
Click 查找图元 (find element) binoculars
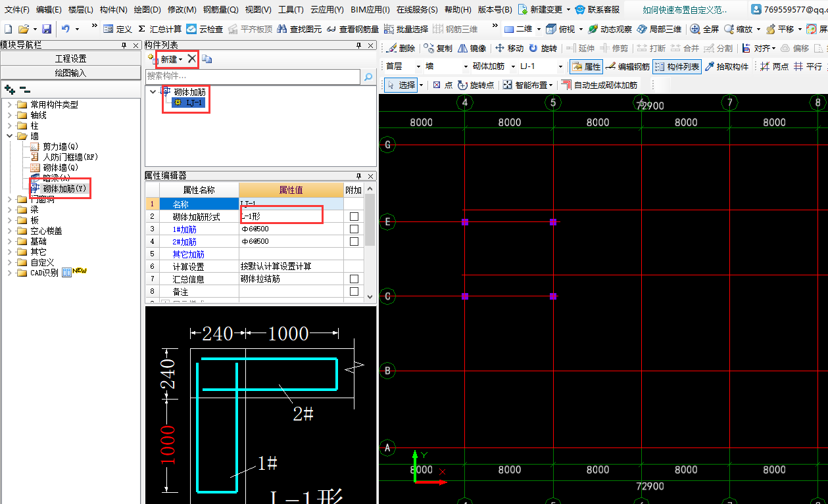299,30
